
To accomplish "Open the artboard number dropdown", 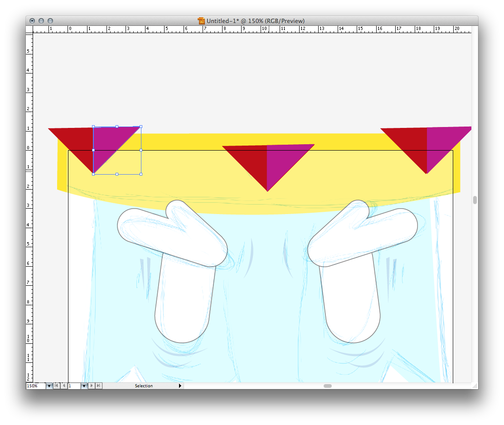I will point(84,386).
